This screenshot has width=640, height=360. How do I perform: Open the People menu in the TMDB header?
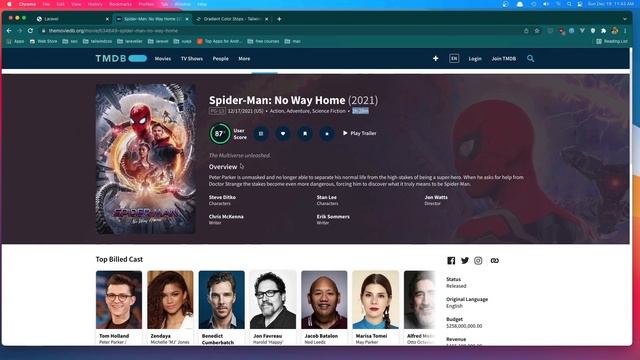(x=220, y=58)
